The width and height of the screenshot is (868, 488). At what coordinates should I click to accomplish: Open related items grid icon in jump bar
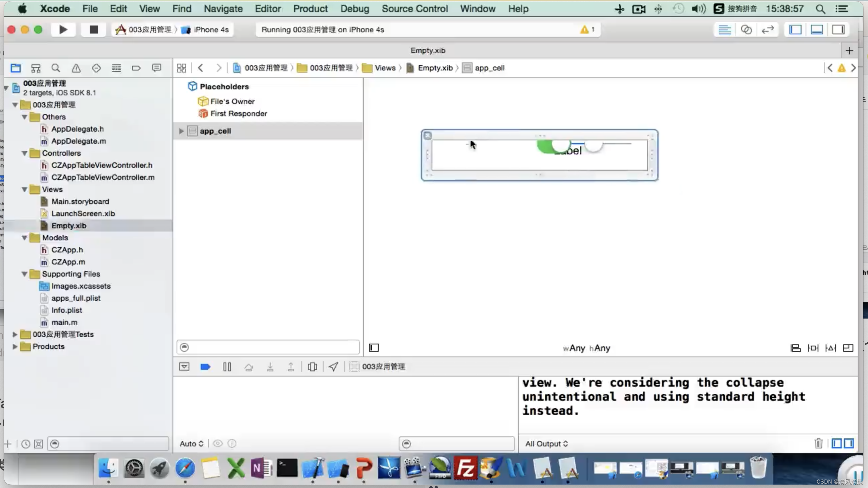[182, 68]
